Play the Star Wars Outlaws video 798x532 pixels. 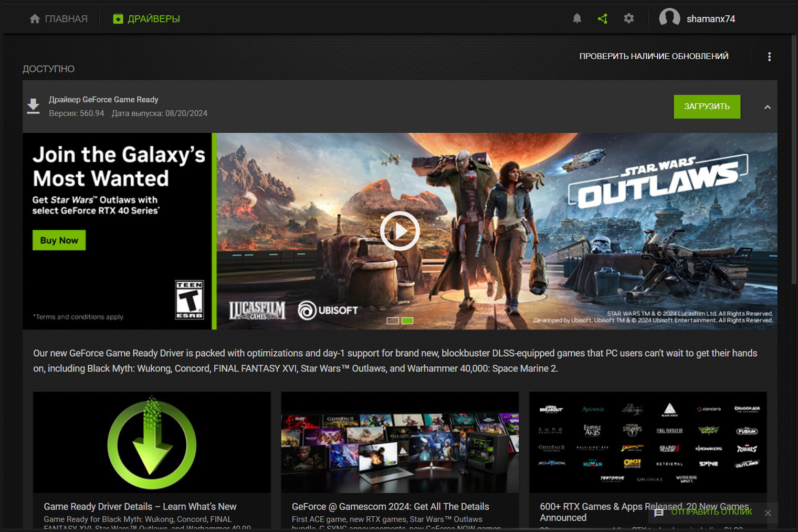coord(400,231)
